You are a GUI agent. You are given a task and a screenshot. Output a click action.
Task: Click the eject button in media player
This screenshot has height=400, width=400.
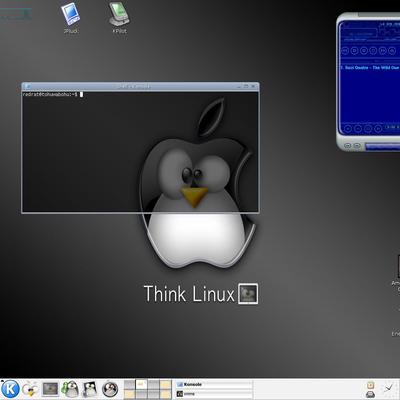point(392,51)
